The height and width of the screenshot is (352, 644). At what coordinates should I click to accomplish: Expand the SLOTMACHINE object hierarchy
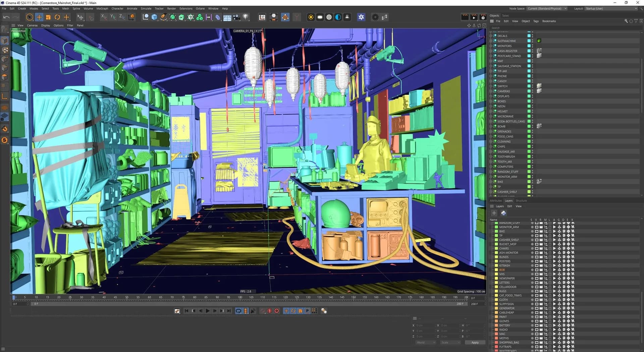click(491, 41)
